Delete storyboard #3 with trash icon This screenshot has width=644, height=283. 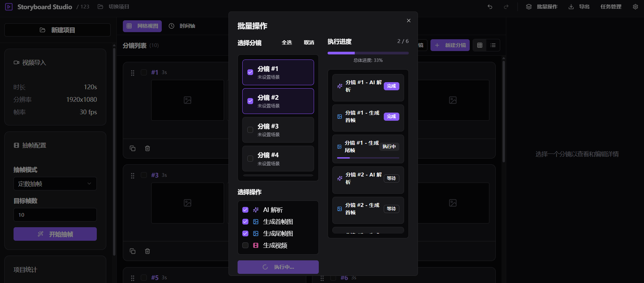[148, 251]
